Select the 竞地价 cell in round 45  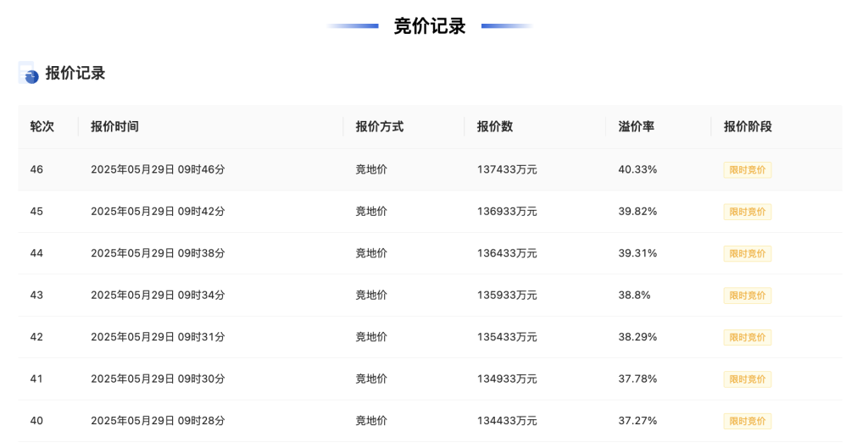tap(371, 212)
